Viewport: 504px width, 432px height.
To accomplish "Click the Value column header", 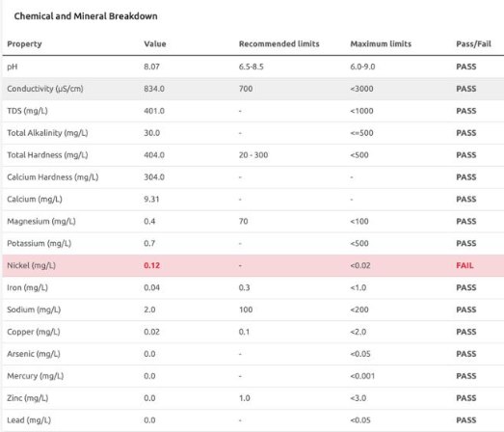I will coord(155,43).
